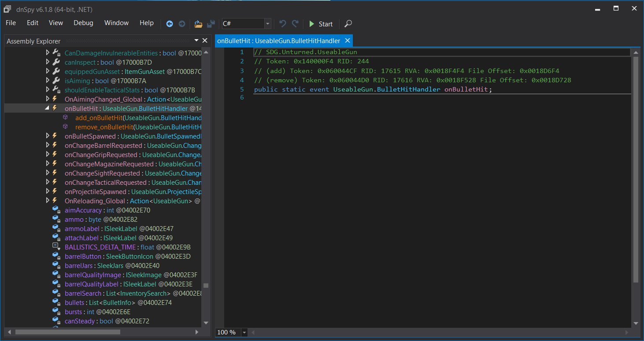Expand the onBulletSpawned event node
Screen dimensions: 644x341
point(48,136)
